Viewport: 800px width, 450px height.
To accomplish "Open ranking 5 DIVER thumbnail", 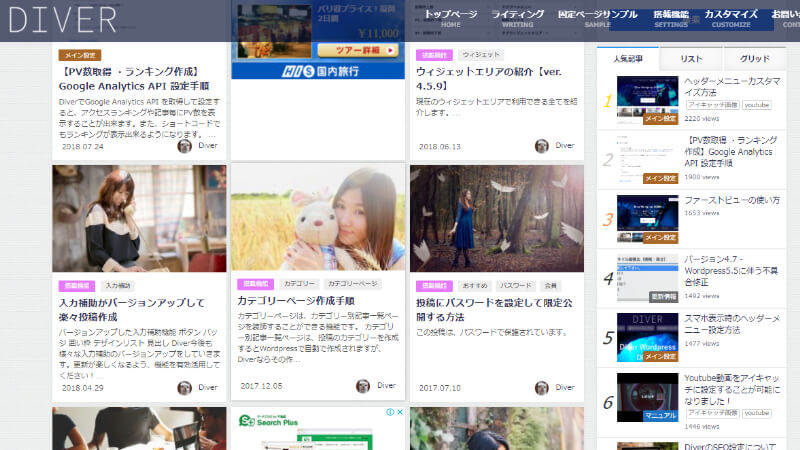I will point(647,337).
